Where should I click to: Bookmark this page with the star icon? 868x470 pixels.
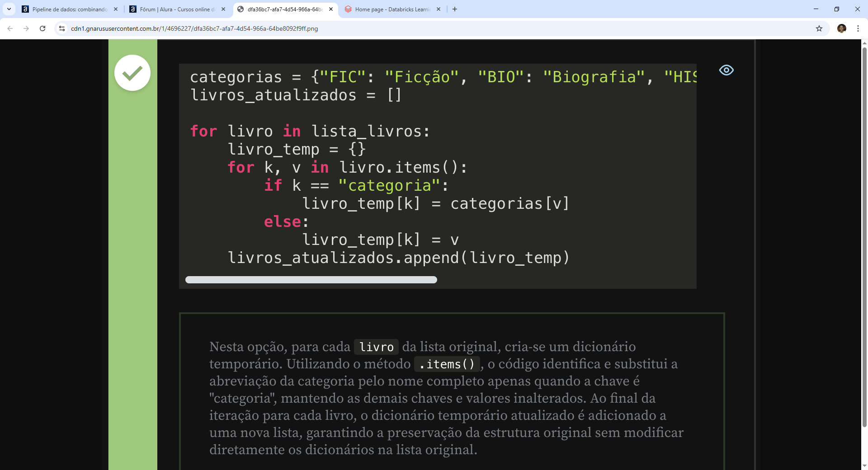coord(819,28)
